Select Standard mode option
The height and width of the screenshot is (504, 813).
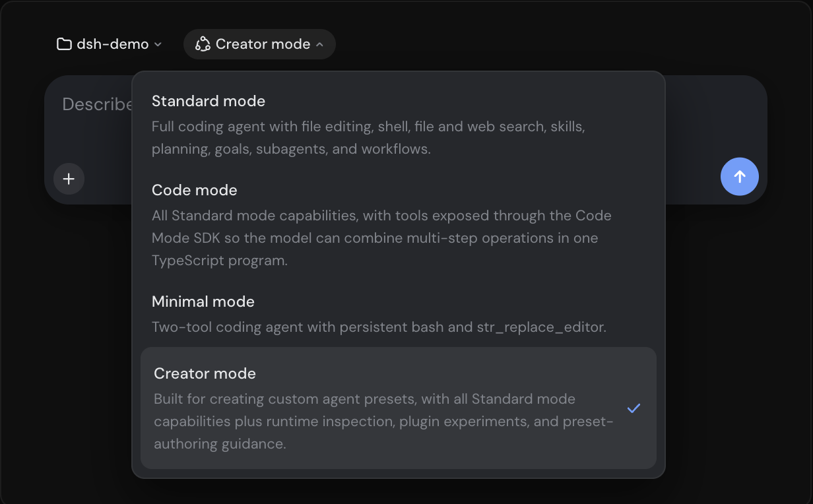tap(399, 124)
